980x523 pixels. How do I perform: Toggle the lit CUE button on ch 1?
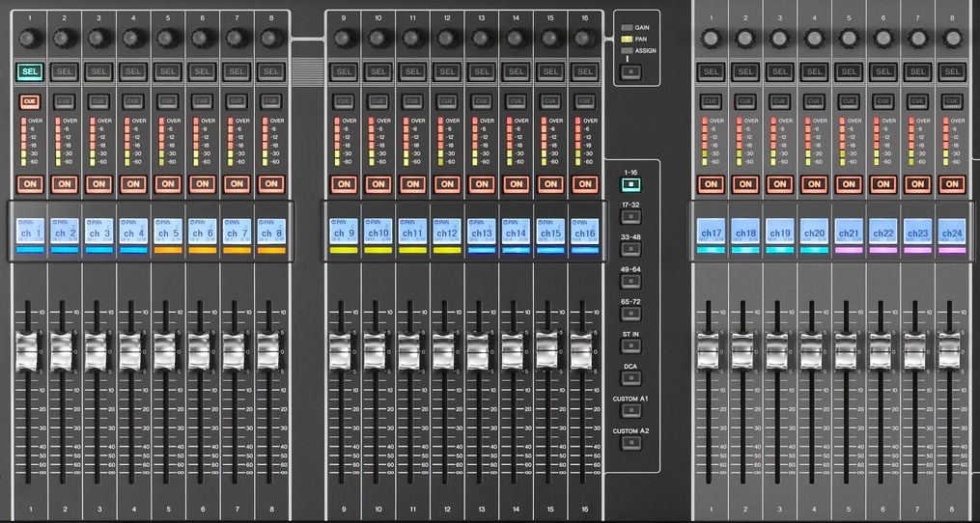click(x=29, y=100)
